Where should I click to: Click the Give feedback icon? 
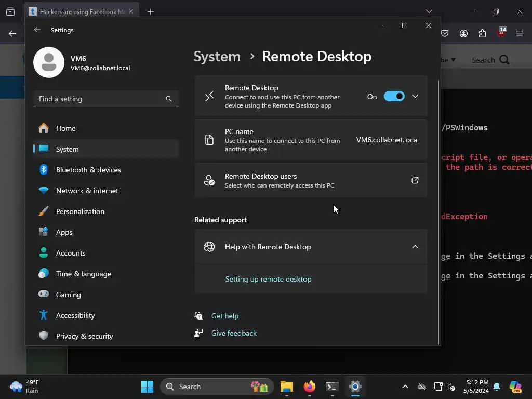coord(198,333)
